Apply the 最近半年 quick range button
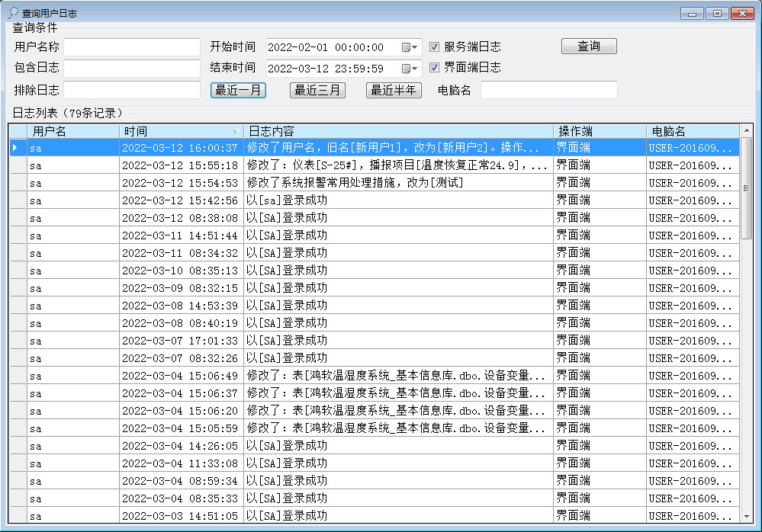The width and height of the screenshot is (762, 532). [394, 90]
